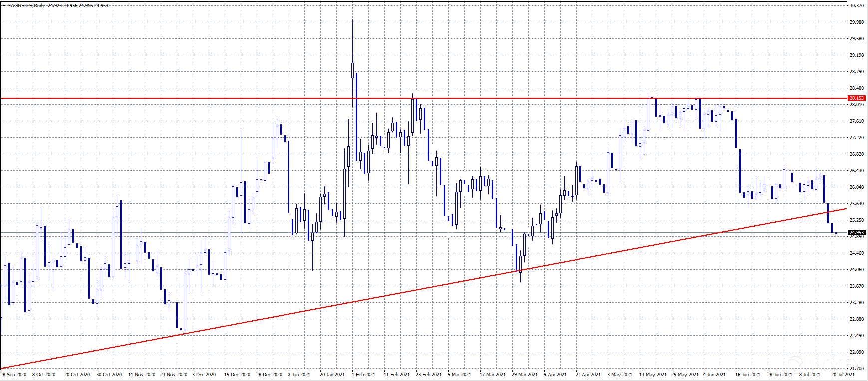Select the red ascending trendline
868x381 pixels.
click(x=424, y=289)
